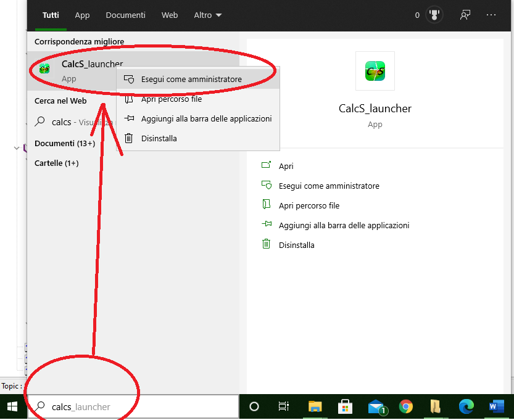Viewport: 514px width, 420px height.
Task: Click the magnifier icon beside calcs suggestion
Action: (x=40, y=121)
